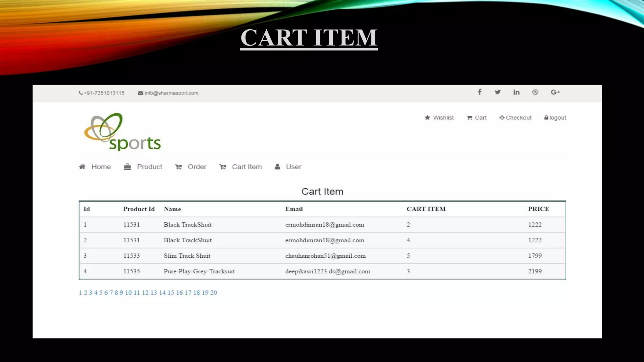644x362 pixels.
Task: Click the Home house icon
Action: click(x=82, y=167)
